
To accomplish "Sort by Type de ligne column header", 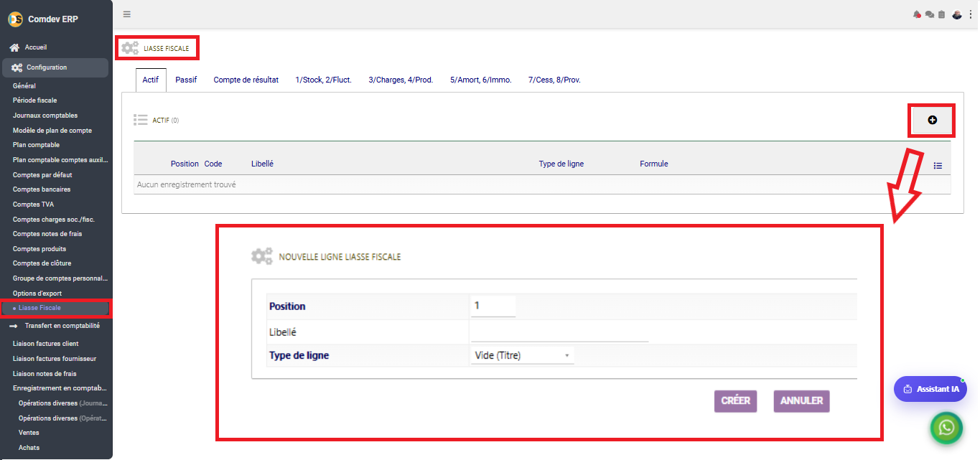I will [561, 164].
